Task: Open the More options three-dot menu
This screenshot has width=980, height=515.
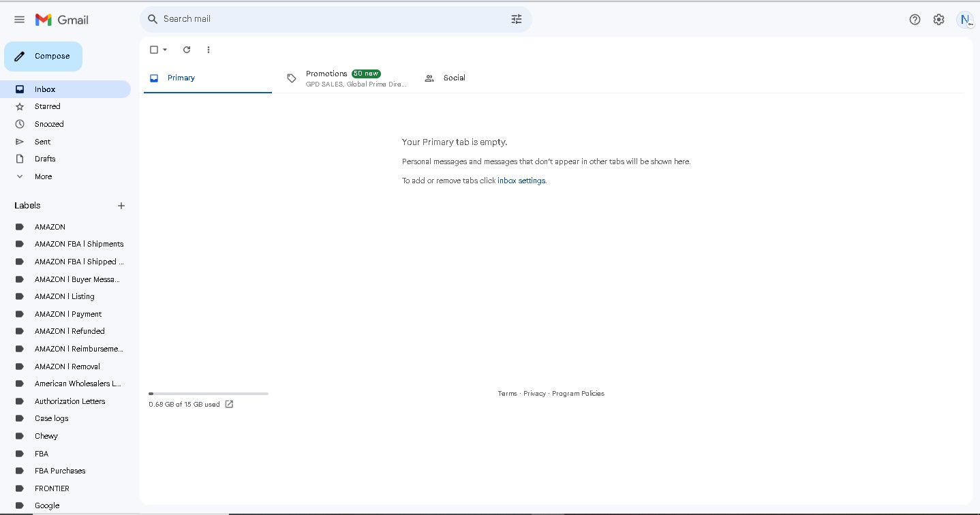Action: (x=209, y=50)
